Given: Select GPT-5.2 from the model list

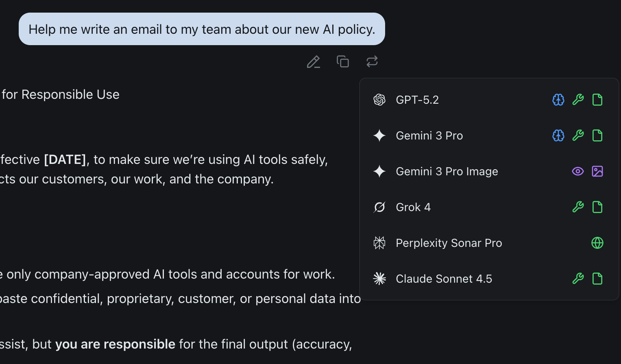Looking at the screenshot, I should 417,100.
